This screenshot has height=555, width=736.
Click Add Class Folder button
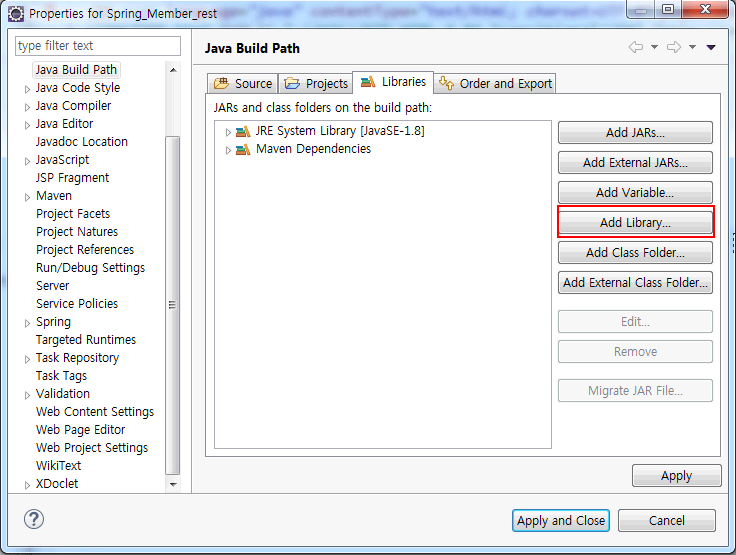point(635,253)
